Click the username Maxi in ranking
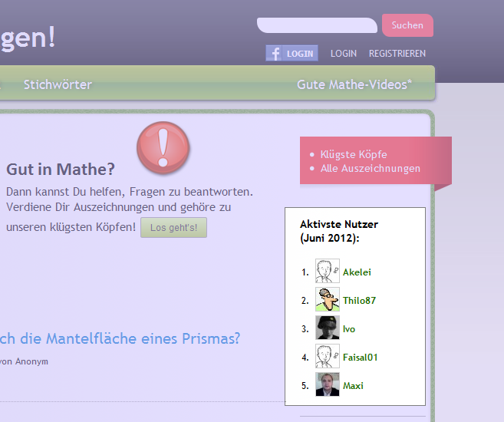504x422 pixels. pyautogui.click(x=353, y=386)
